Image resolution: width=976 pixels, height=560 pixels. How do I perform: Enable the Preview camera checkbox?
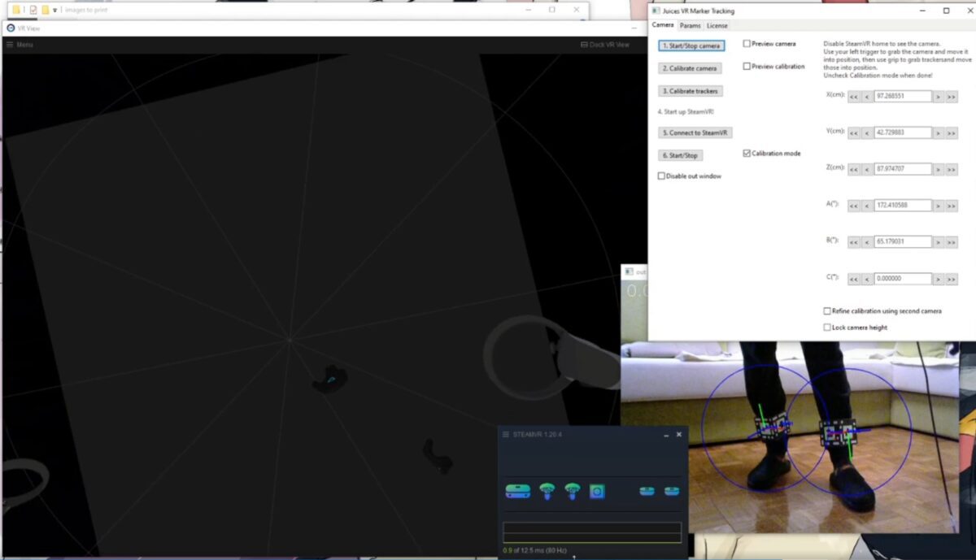747,44
